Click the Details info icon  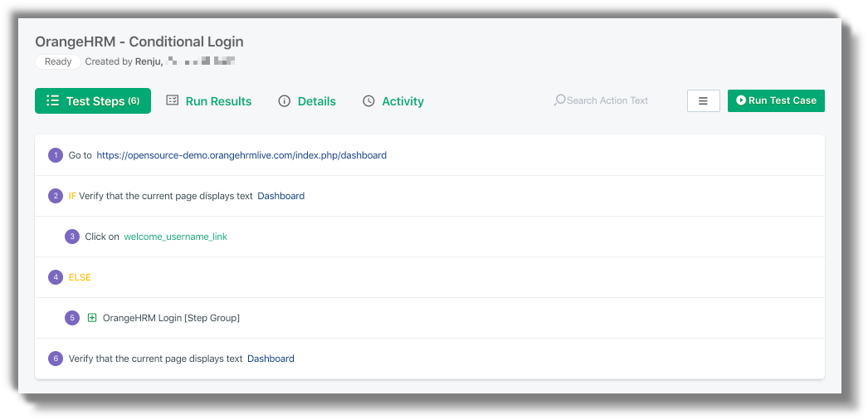pos(285,101)
